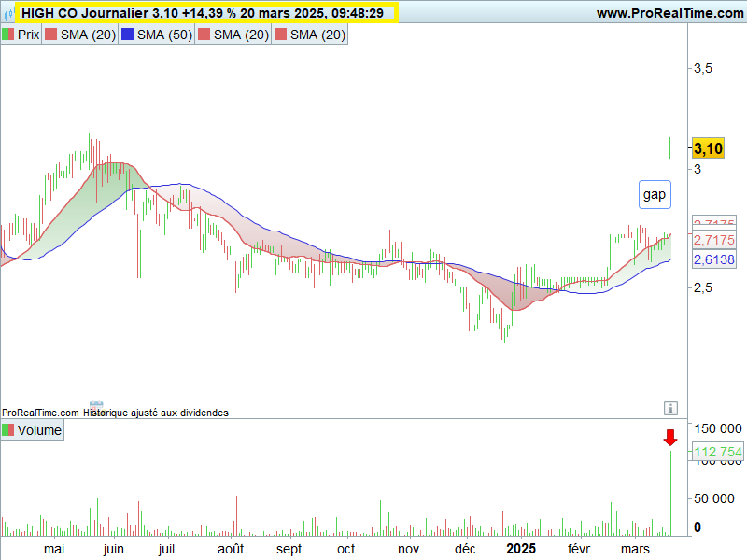Screen dimensions: 747x560
Task: Click the févr. month label on time axis
Action: point(580,549)
